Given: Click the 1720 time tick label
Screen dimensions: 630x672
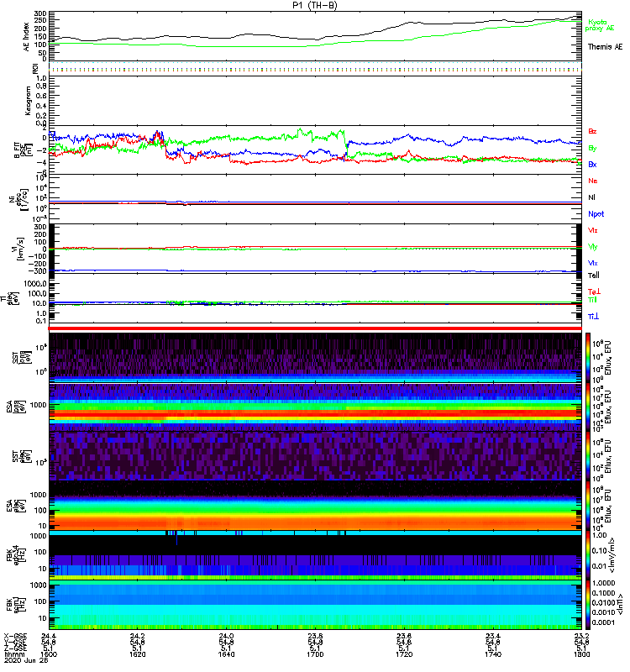Looking at the screenshot, I should 404,654.
